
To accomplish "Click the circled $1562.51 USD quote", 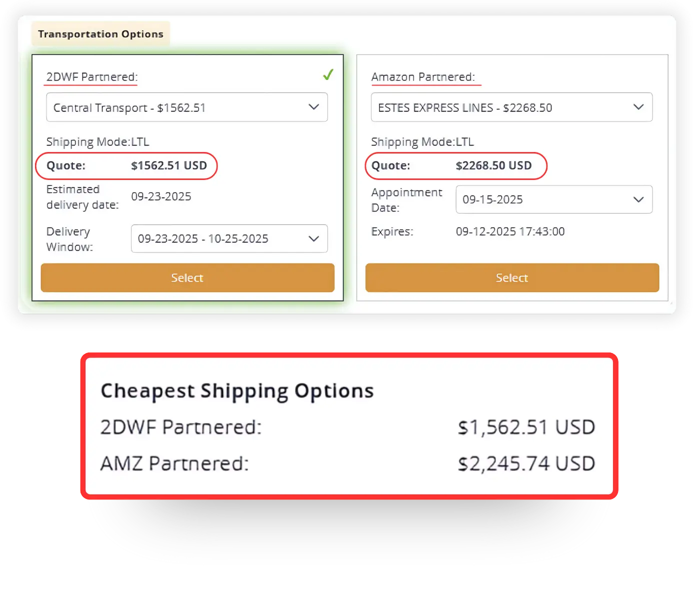I will pyautogui.click(x=169, y=165).
